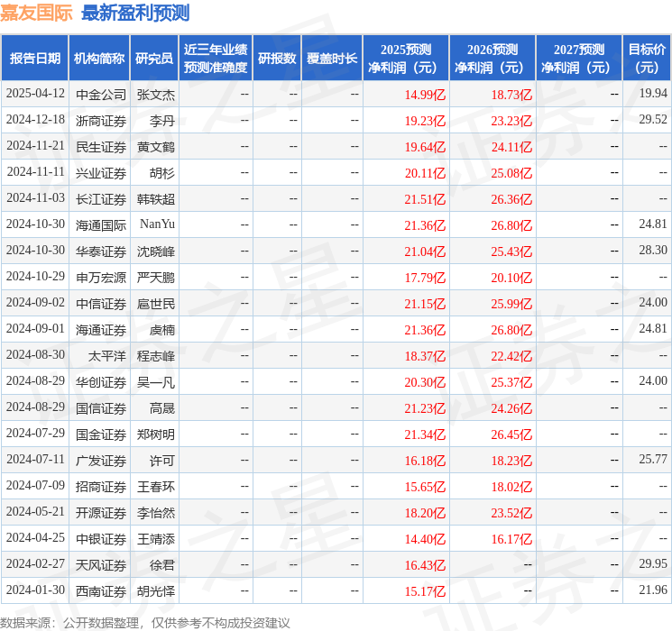Click the 报告日期 column header

tap(34, 59)
